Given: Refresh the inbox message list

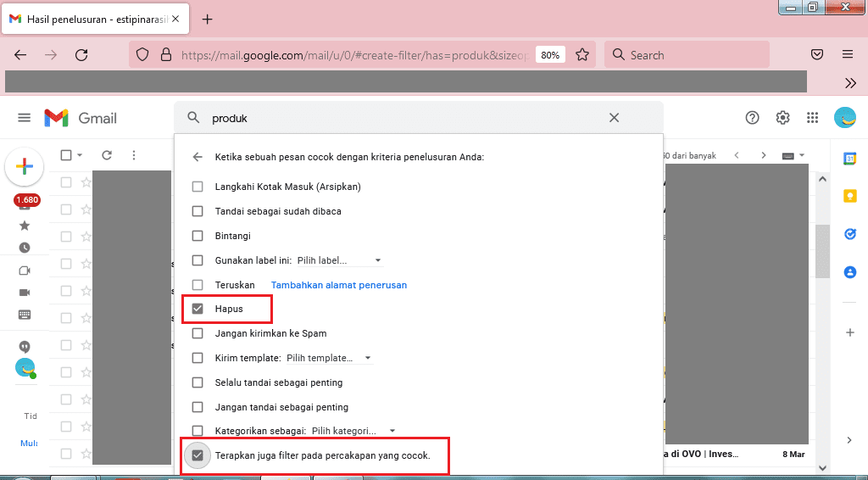Looking at the screenshot, I should [x=107, y=155].
